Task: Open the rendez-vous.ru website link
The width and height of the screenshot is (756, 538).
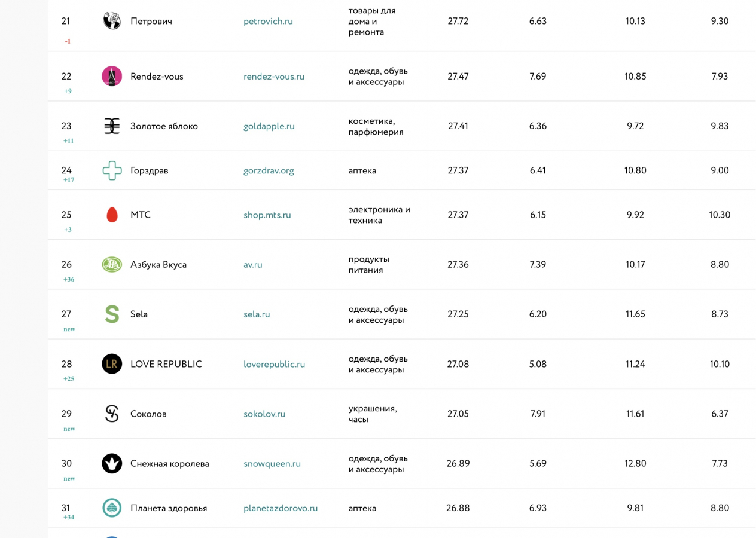Action: (x=274, y=77)
